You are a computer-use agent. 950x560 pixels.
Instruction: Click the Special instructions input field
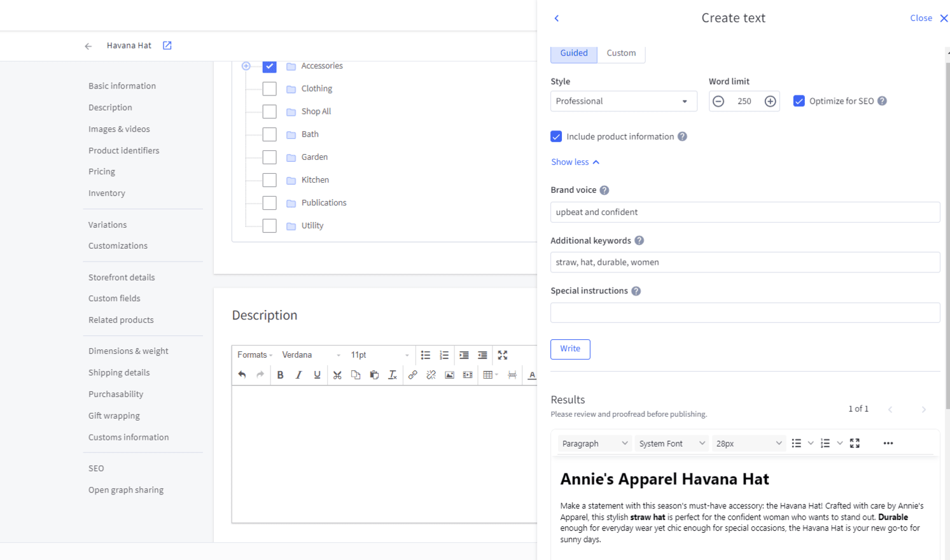point(745,312)
